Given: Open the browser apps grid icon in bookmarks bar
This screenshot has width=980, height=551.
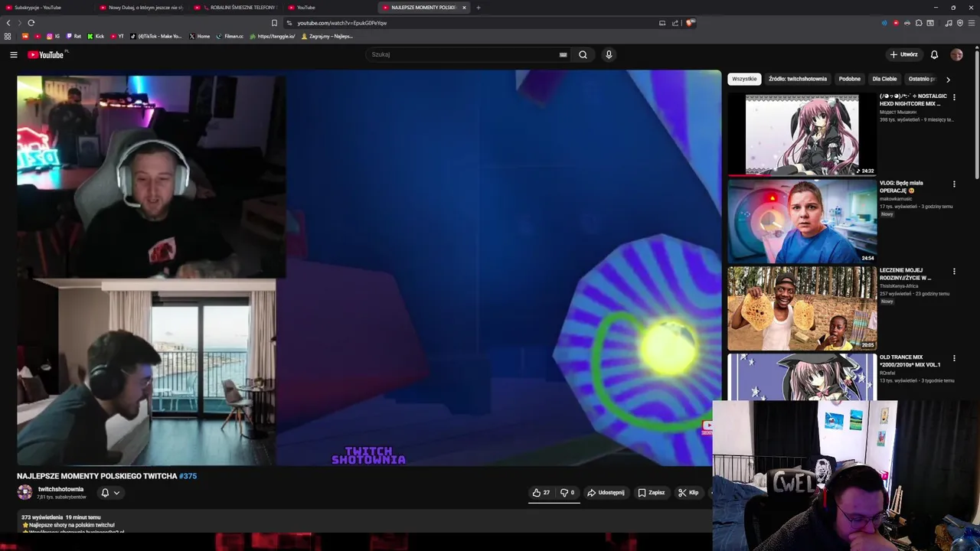Looking at the screenshot, I should pyautogui.click(x=8, y=36).
